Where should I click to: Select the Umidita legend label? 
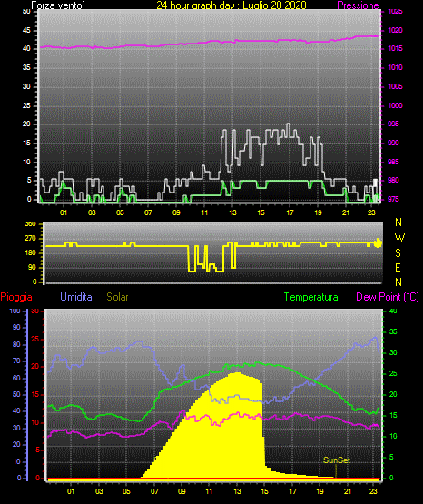pyautogui.click(x=76, y=297)
